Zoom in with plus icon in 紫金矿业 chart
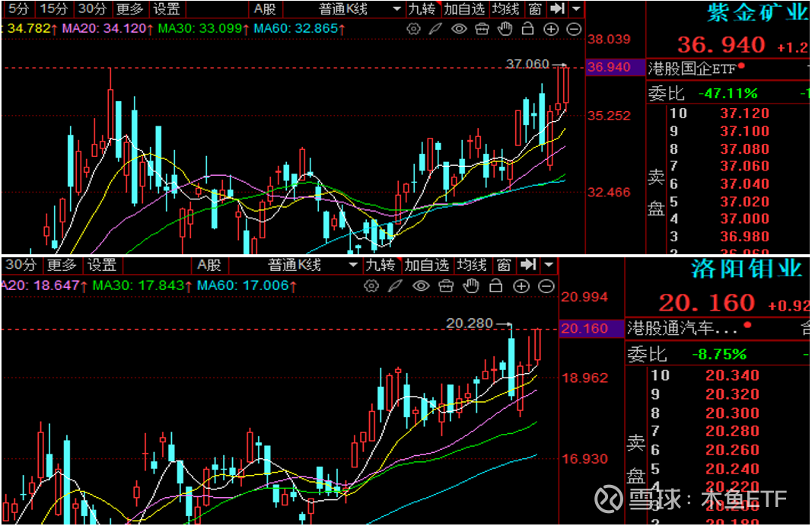The image size is (812, 526). pos(551,29)
